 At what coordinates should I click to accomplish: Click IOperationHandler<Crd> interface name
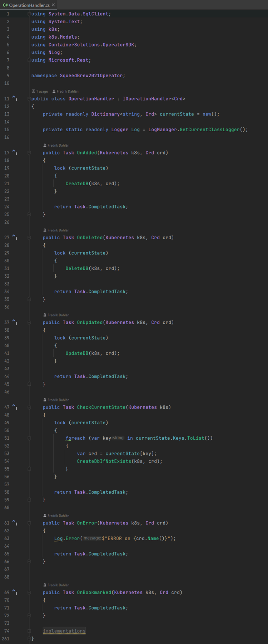154,99
